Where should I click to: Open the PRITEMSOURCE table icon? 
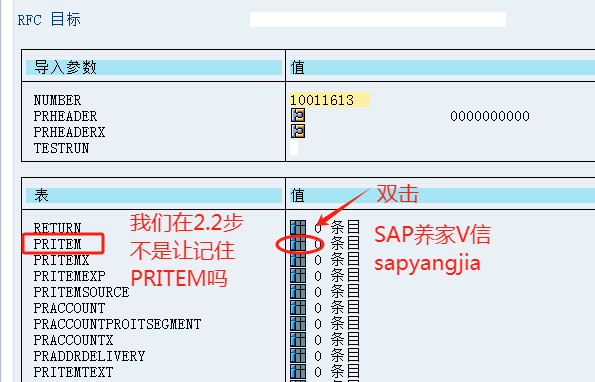298,292
